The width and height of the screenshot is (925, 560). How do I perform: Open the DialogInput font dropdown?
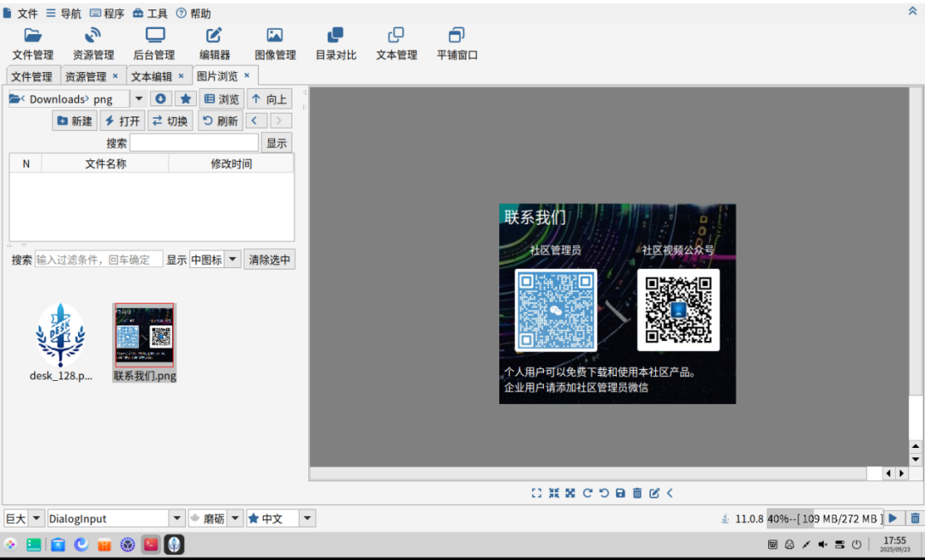coord(176,518)
